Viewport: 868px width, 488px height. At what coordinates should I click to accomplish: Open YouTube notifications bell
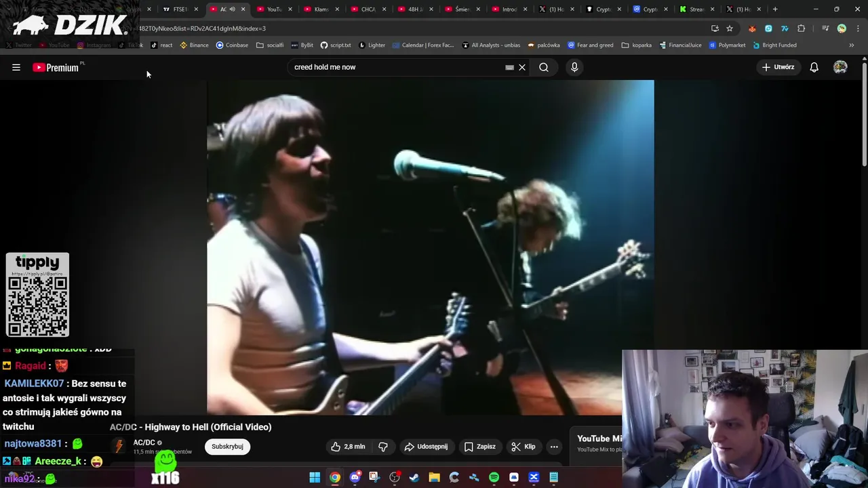click(814, 67)
